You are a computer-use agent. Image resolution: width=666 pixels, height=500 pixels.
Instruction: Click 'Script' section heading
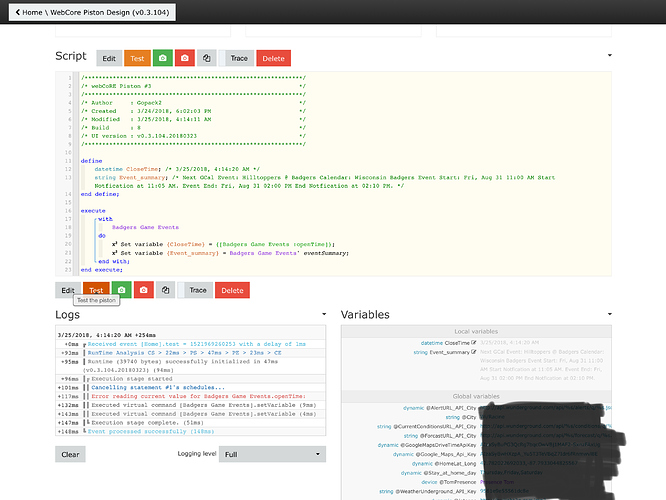pos(71,56)
